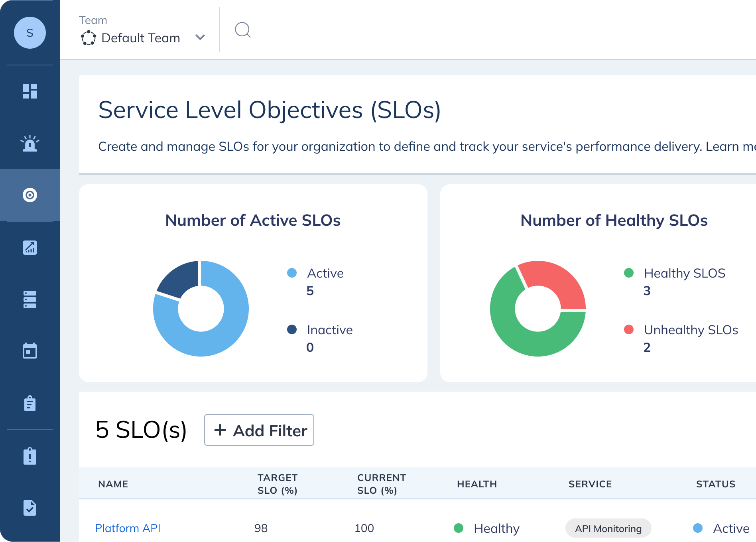The height and width of the screenshot is (542, 756).
Task: Click the green Healthy status dot
Action: click(459, 528)
